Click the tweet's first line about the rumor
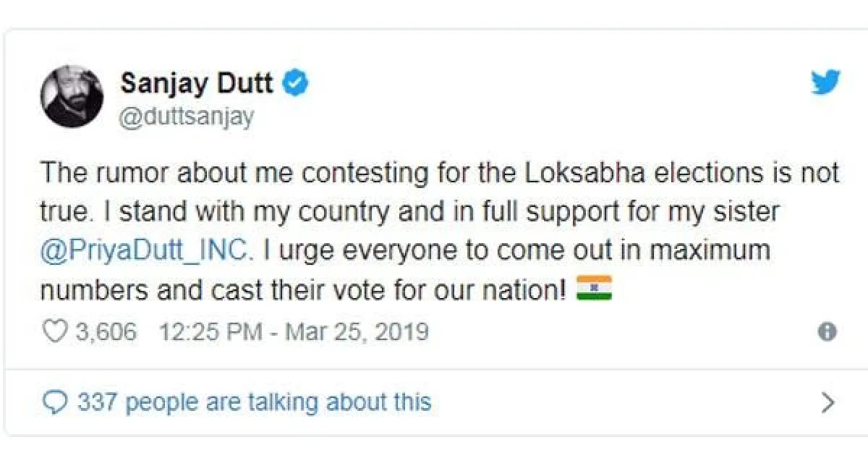868x450 pixels. [x=439, y=174]
